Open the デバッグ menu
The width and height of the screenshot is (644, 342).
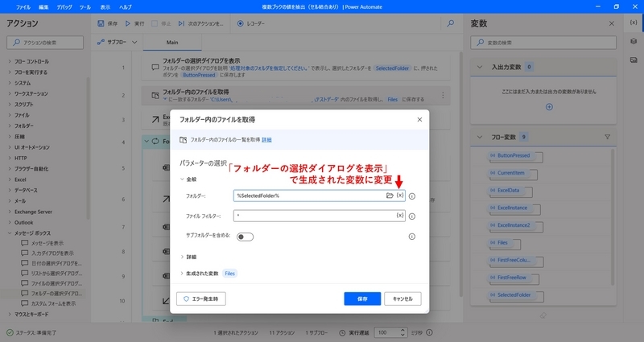pyautogui.click(x=64, y=7)
